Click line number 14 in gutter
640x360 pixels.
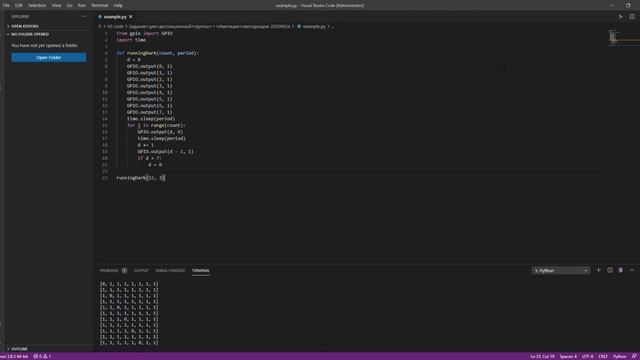[105, 119]
